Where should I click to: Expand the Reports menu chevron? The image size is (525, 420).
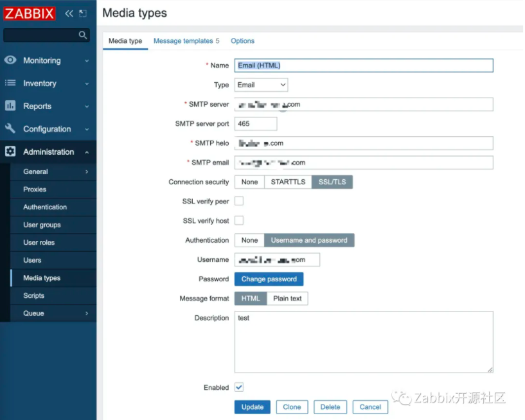click(87, 107)
